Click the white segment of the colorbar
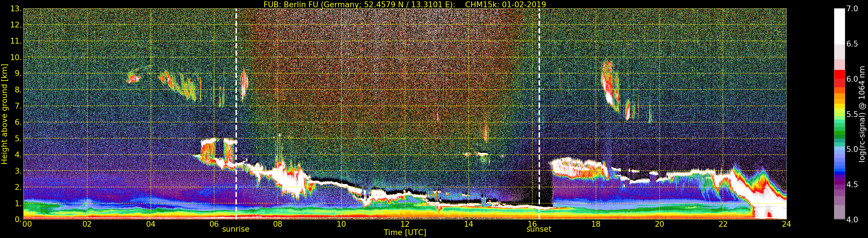The height and width of the screenshot is (238, 868). (x=839, y=26)
